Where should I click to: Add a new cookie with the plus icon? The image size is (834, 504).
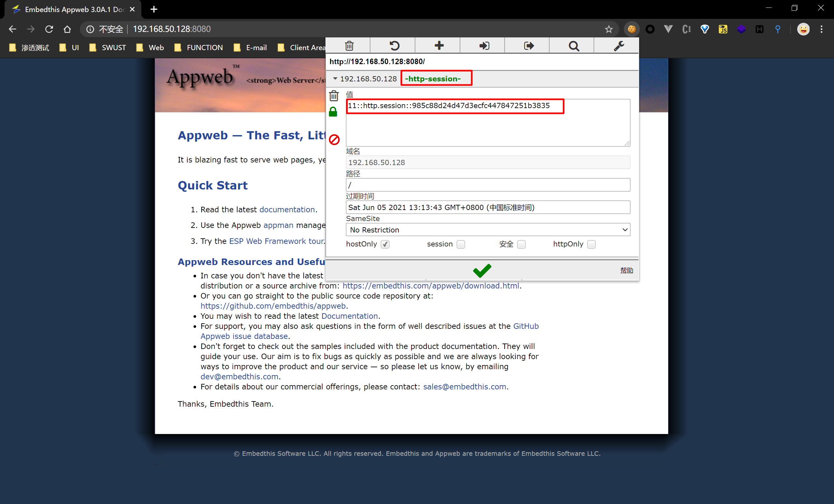coord(439,46)
